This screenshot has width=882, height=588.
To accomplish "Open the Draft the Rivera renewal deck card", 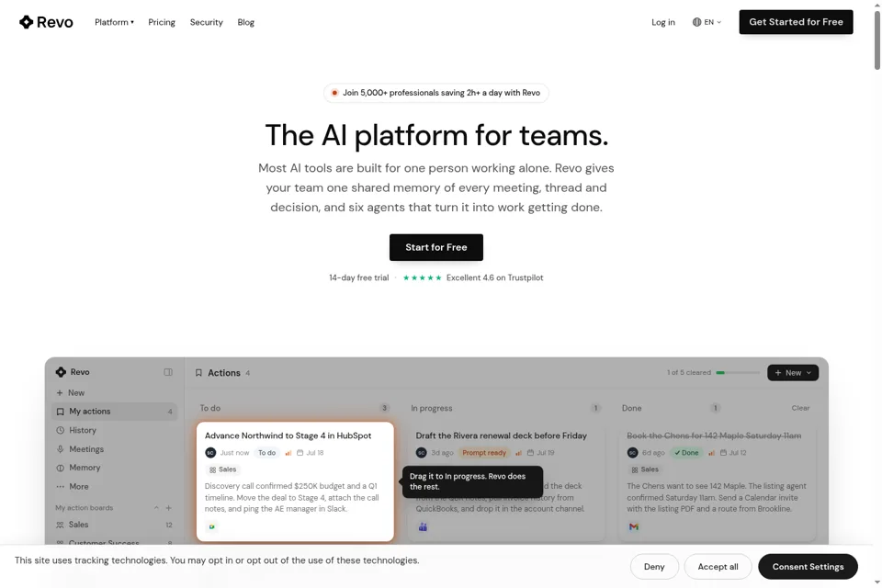I will (502, 435).
